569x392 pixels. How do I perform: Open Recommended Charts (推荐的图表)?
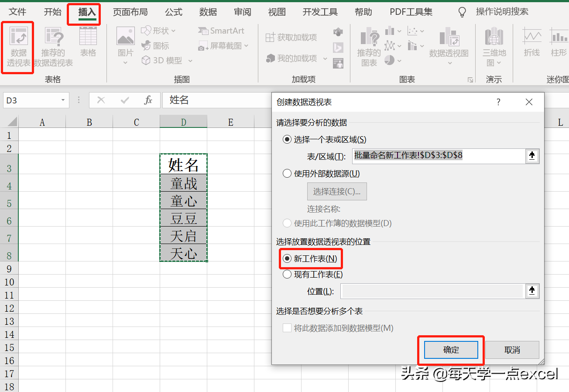[369, 47]
